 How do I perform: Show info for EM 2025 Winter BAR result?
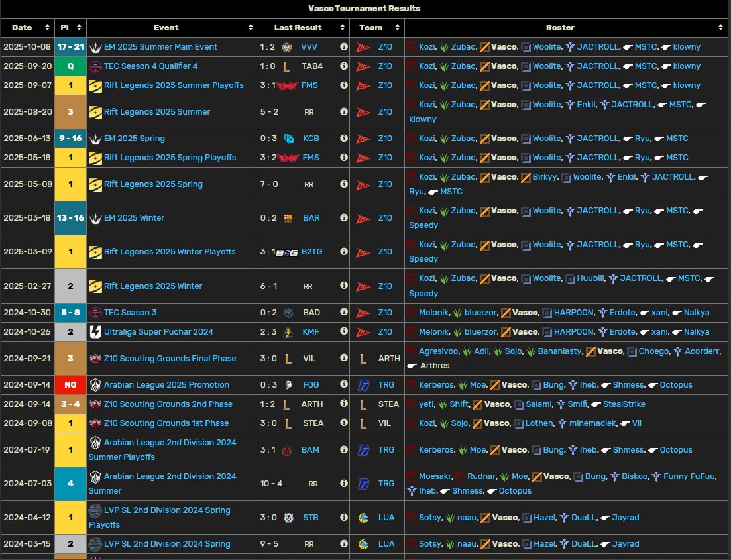click(x=343, y=217)
